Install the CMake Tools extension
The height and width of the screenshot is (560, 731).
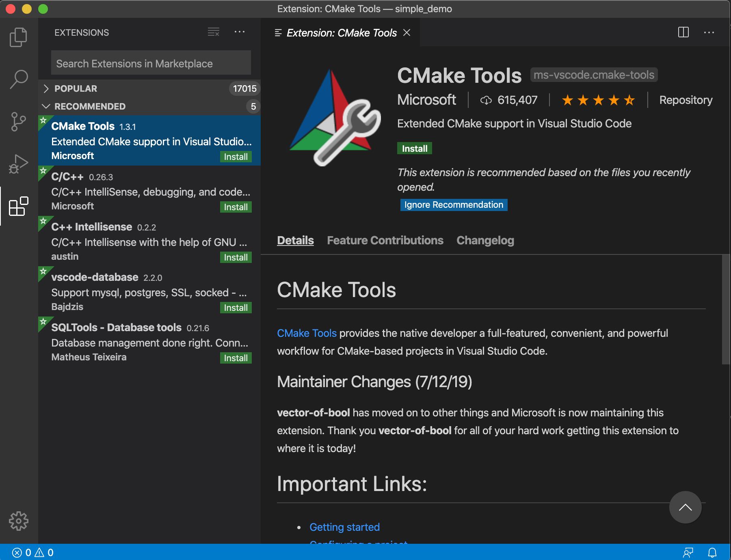point(414,148)
